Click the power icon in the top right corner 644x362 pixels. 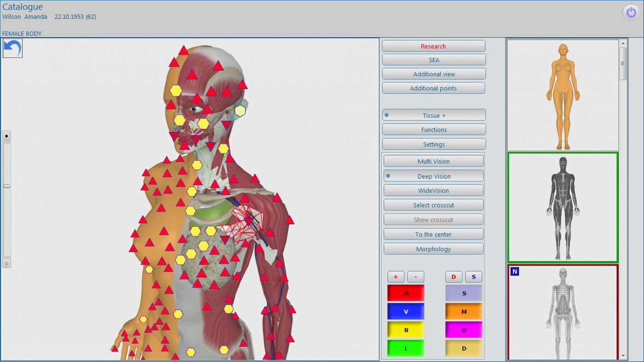point(631,12)
